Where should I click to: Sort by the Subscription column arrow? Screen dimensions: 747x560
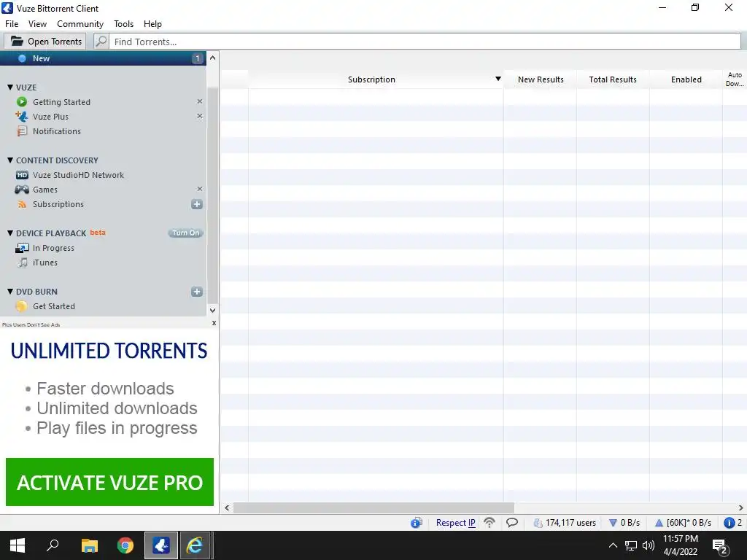498,79
